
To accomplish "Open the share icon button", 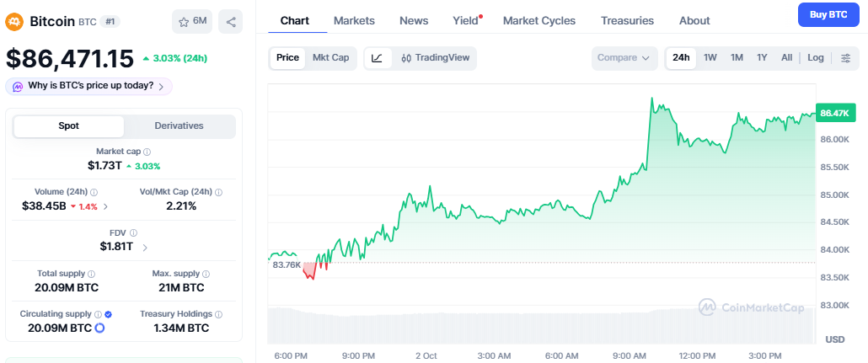I will (230, 22).
